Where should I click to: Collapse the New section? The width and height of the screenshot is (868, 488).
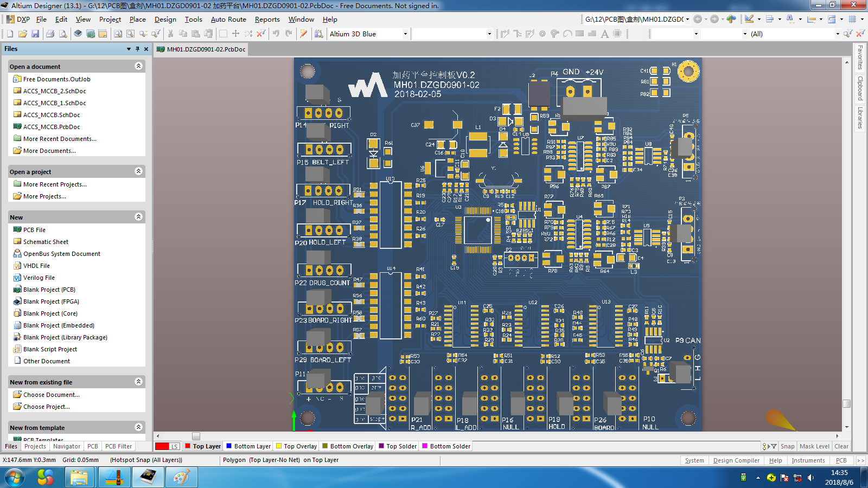pyautogui.click(x=138, y=217)
